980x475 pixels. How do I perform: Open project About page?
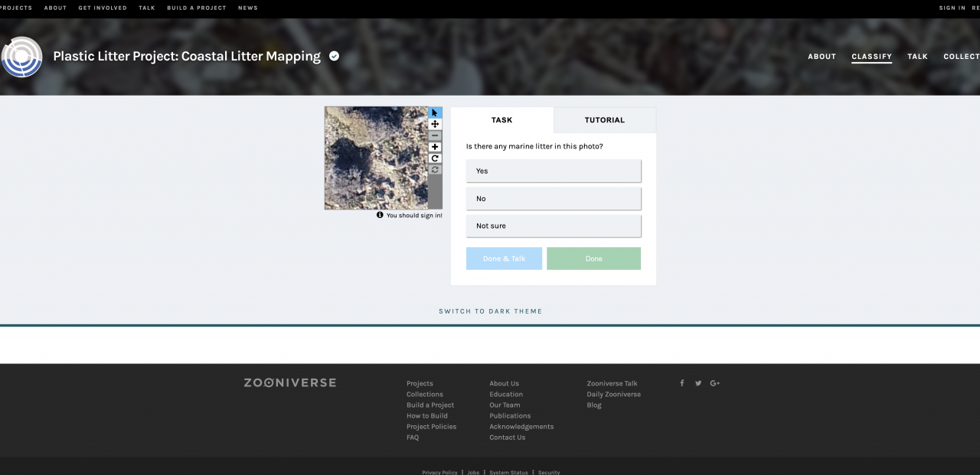tap(822, 57)
